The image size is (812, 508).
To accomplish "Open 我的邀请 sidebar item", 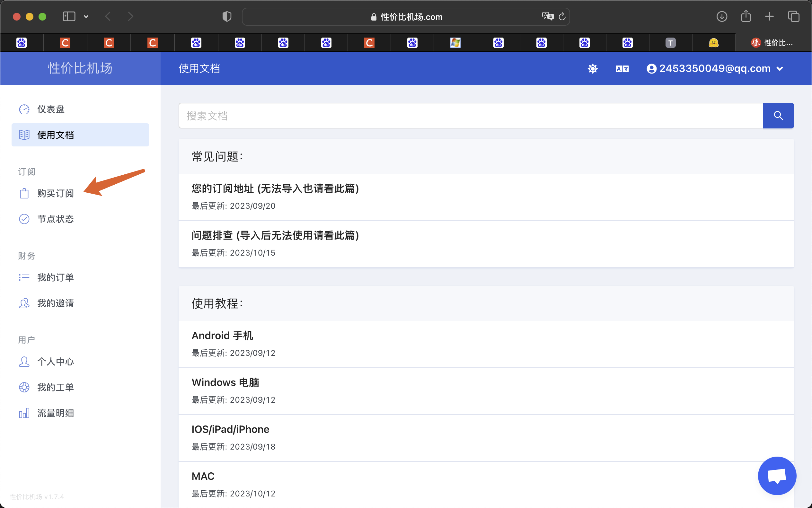I will click(x=80, y=303).
